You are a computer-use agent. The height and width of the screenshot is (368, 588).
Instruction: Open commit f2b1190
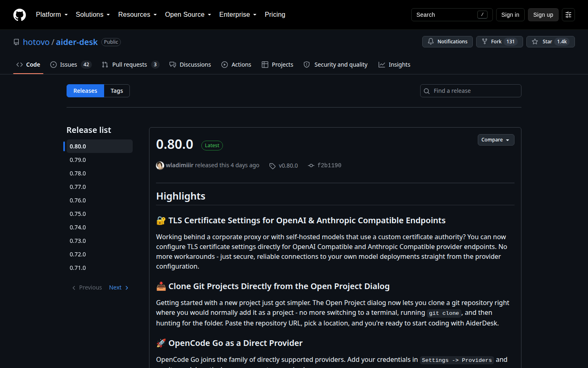tap(329, 166)
